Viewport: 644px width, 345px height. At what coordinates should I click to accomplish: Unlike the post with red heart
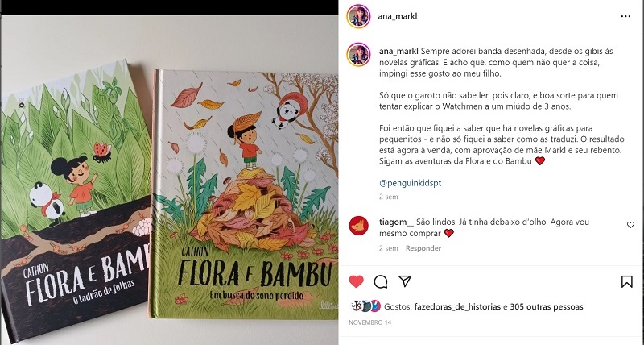pos(356,281)
